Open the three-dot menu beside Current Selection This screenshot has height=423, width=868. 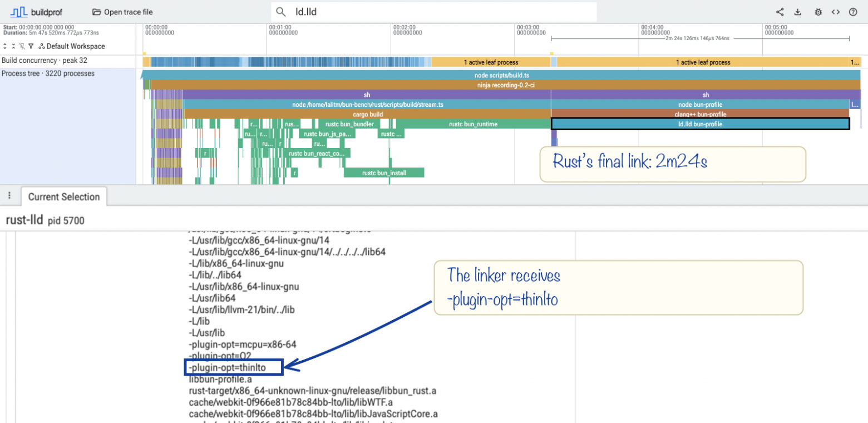click(9, 196)
